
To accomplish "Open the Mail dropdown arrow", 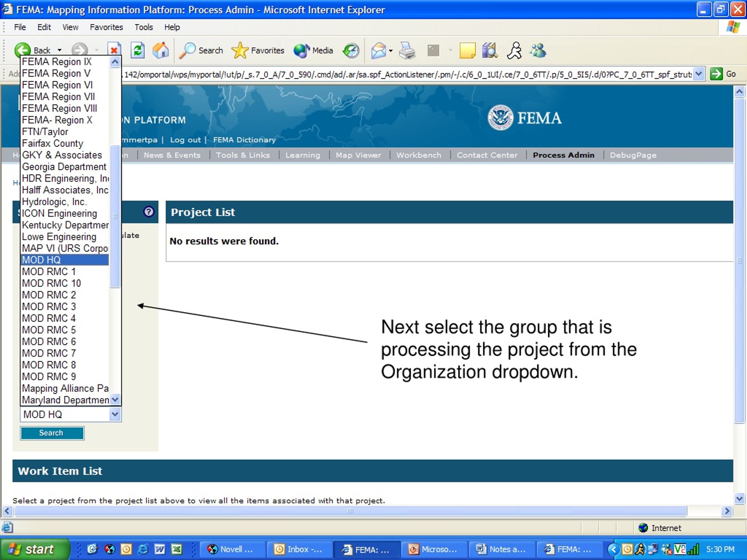I will [391, 51].
